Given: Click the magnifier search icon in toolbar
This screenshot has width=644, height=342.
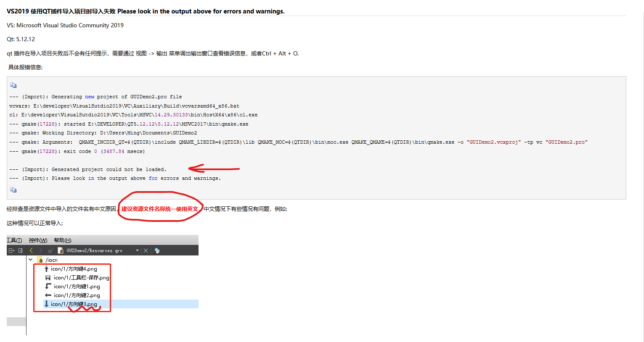Looking at the screenshot, I should click(157, 250).
